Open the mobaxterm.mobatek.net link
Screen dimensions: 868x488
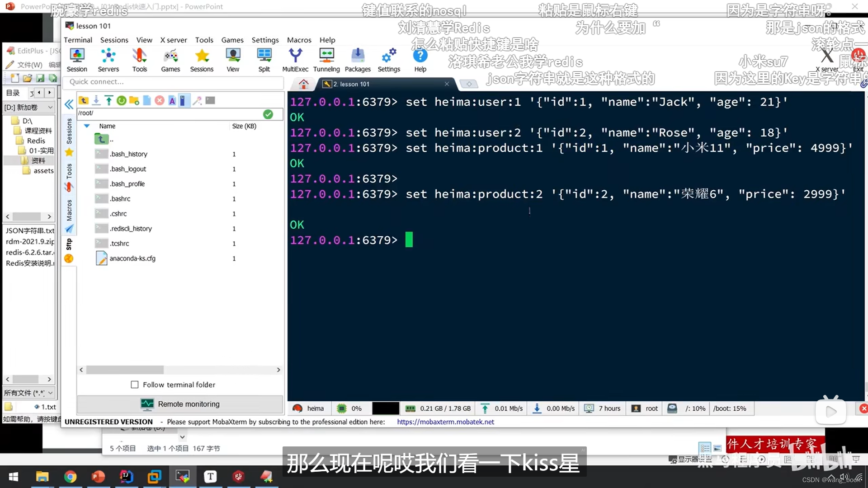[445, 422]
